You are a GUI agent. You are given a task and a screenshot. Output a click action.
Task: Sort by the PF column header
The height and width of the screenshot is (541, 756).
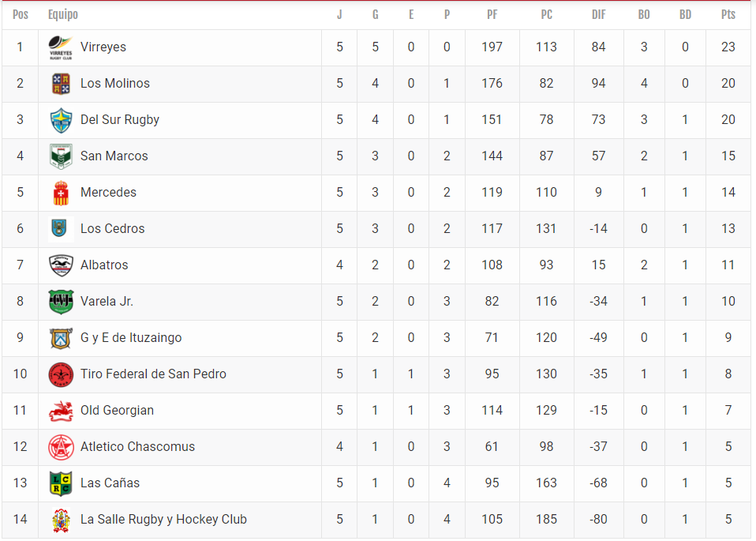click(x=492, y=15)
